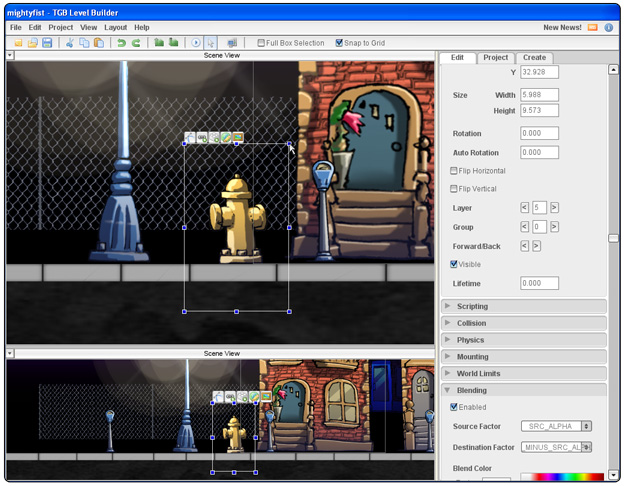Enable Flip Horizontal checkbox
625x486 pixels.
click(x=454, y=171)
